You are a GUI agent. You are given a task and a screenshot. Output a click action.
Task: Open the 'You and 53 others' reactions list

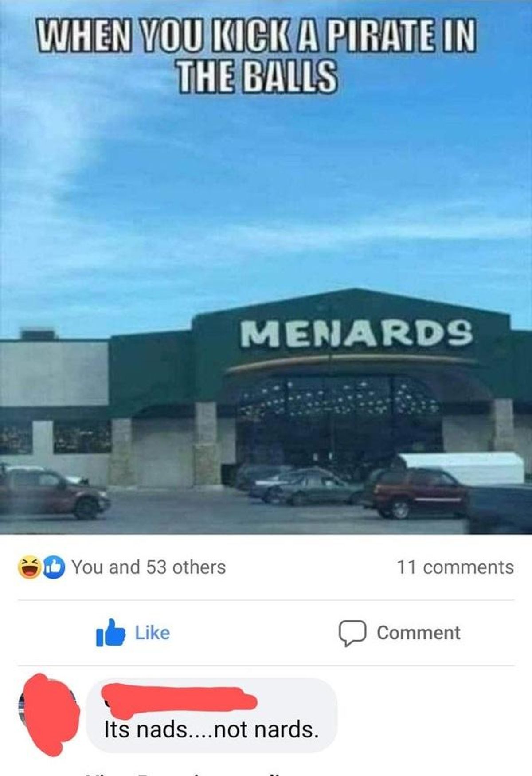(149, 567)
